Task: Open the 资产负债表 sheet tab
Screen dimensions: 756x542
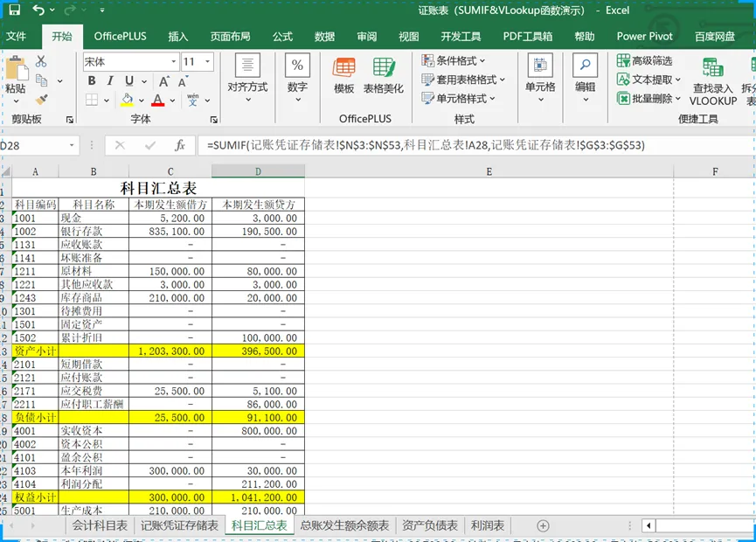Action: tap(430, 525)
